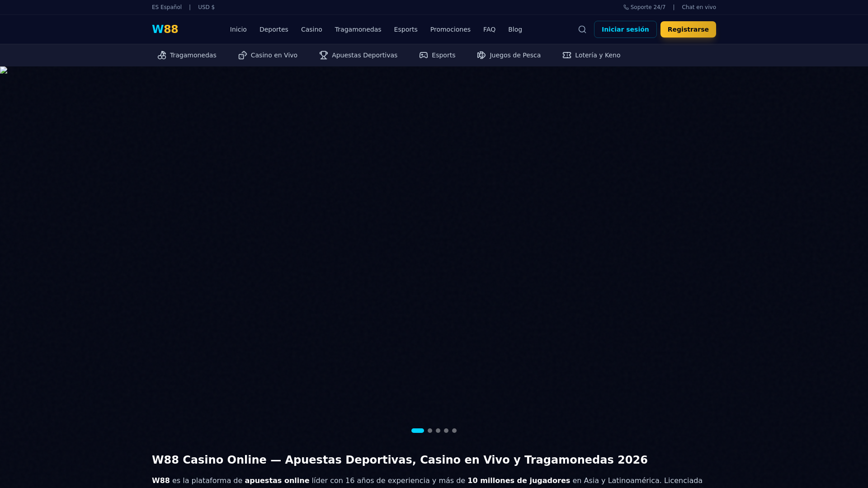Click the Lotería y Keno ticket icon
Image resolution: width=868 pixels, height=488 pixels.
[x=567, y=55]
